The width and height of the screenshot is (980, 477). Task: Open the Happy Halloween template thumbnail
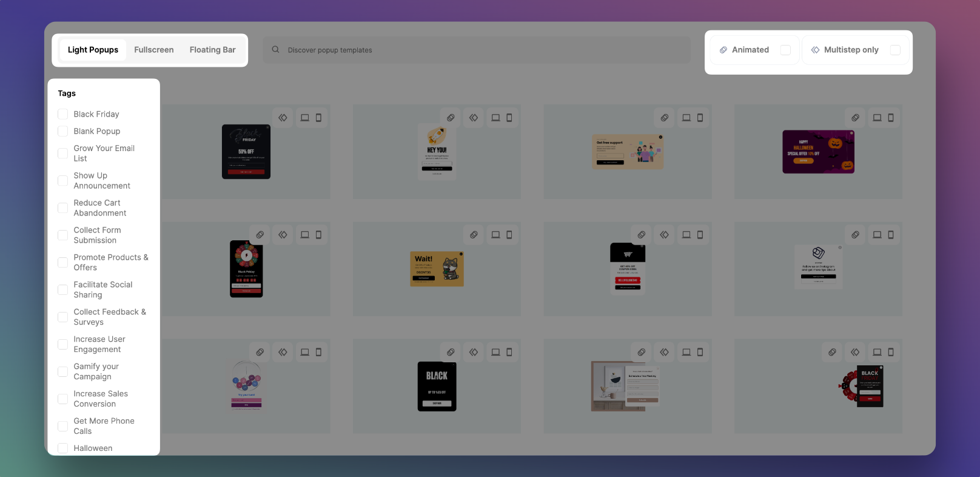818,152
